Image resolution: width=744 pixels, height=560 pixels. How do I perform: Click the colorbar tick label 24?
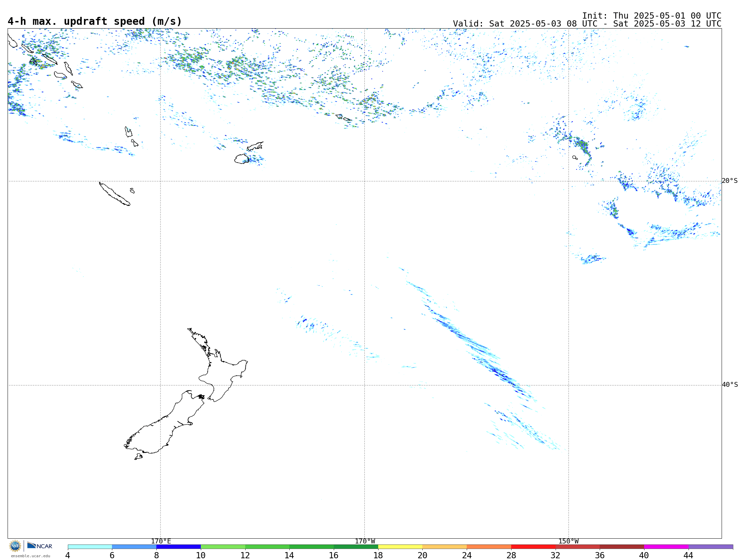point(467,555)
